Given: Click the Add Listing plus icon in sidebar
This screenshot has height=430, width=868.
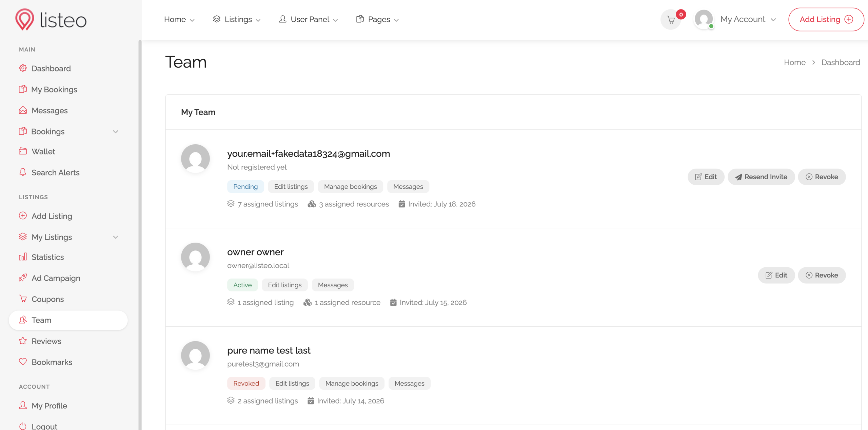Looking at the screenshot, I should (x=23, y=216).
